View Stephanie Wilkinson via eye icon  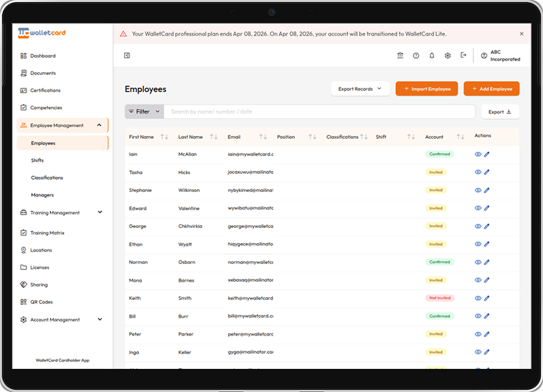pos(478,190)
